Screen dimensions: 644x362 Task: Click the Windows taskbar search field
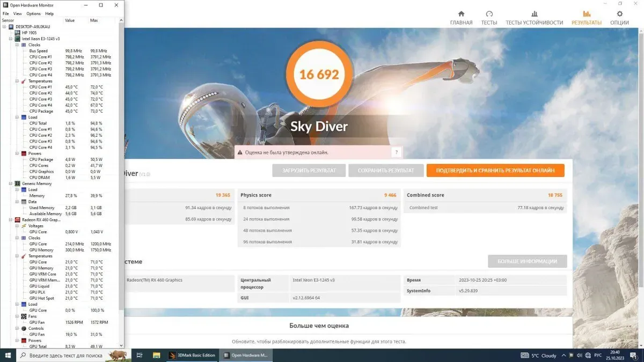click(x=65, y=355)
